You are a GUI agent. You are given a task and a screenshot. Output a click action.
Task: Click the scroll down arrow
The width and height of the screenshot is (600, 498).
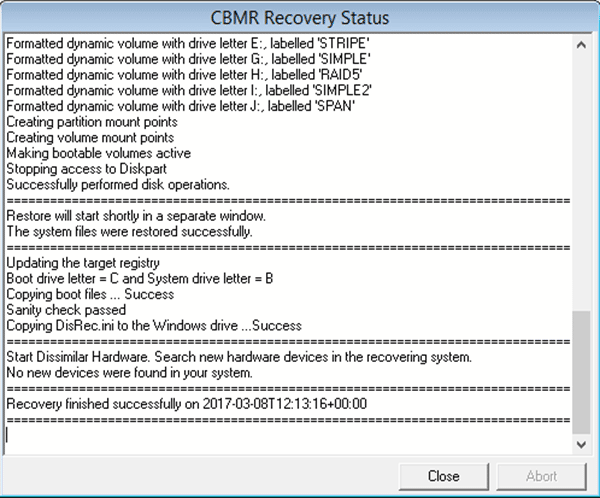tap(581, 444)
